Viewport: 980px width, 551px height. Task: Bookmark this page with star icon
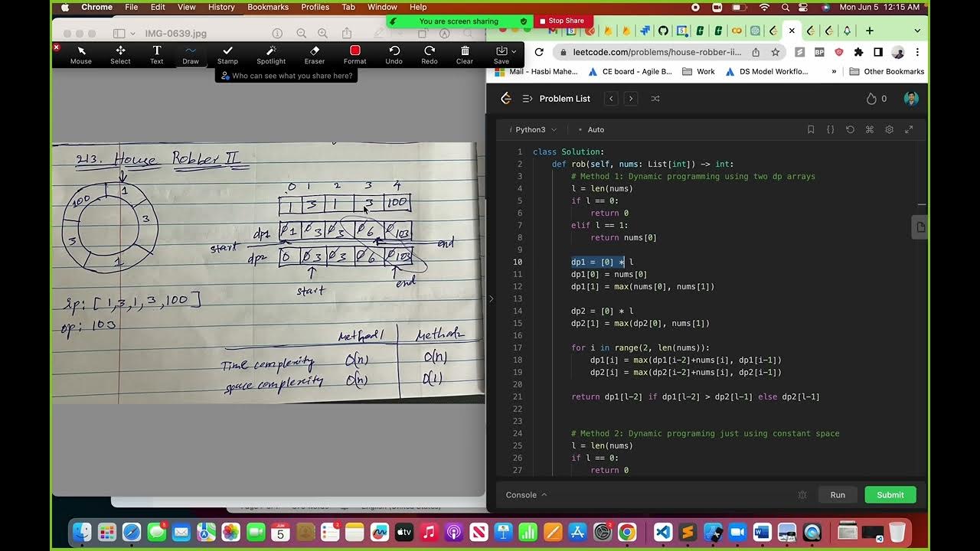(775, 52)
